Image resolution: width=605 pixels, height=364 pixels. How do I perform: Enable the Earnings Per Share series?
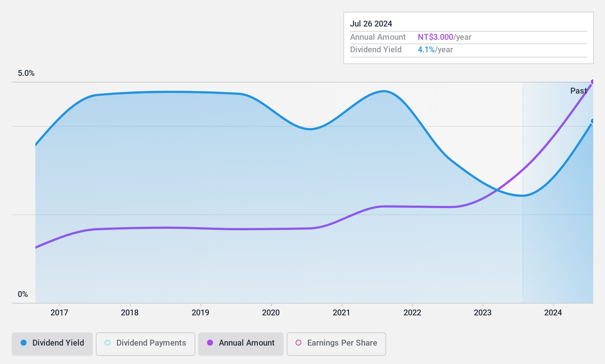click(336, 344)
